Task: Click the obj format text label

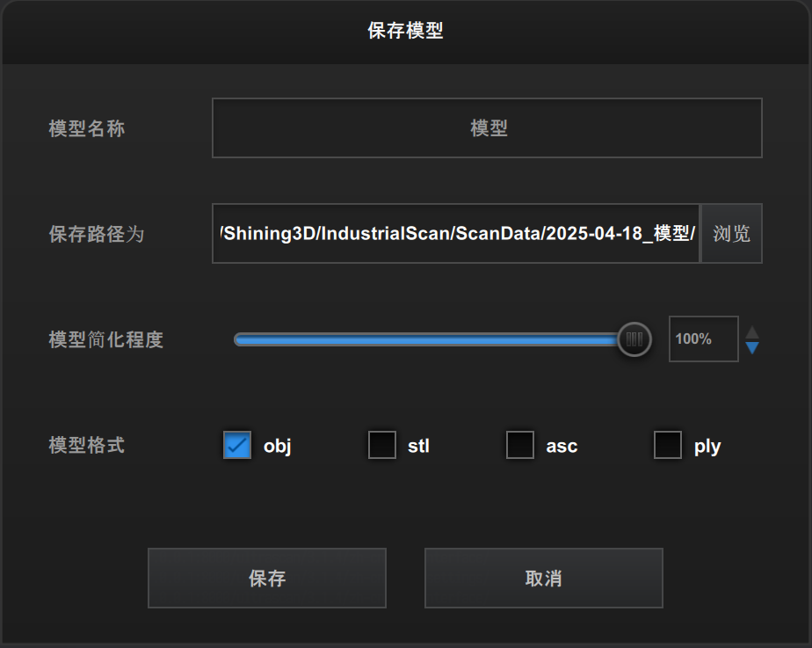Action: pyautogui.click(x=277, y=447)
